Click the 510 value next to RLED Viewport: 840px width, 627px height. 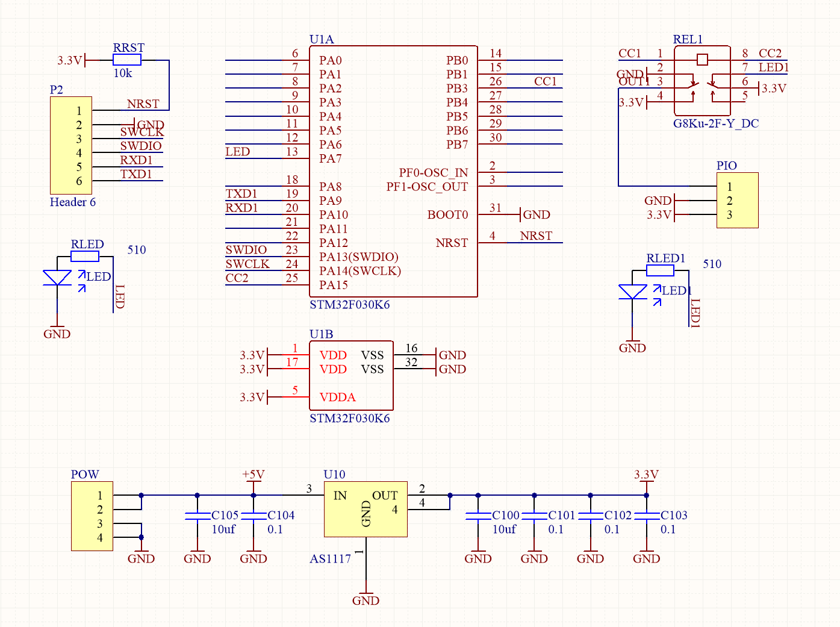click(137, 250)
